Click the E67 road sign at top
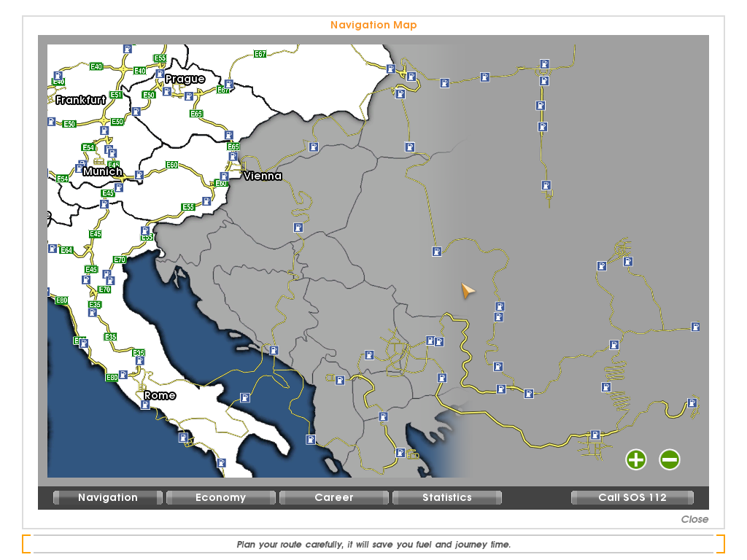Screen dimensions: 747x560 pyautogui.click(x=260, y=54)
